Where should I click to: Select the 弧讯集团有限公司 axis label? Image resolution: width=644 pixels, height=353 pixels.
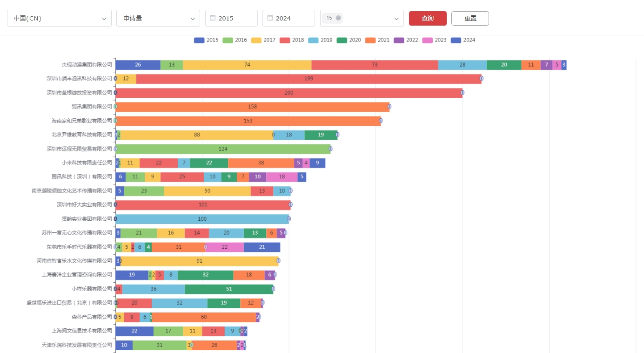[x=92, y=107]
